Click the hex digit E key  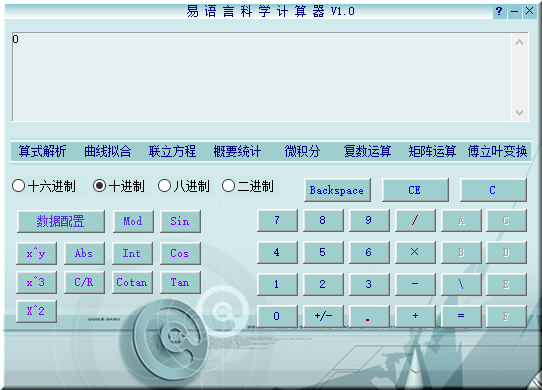(x=506, y=284)
